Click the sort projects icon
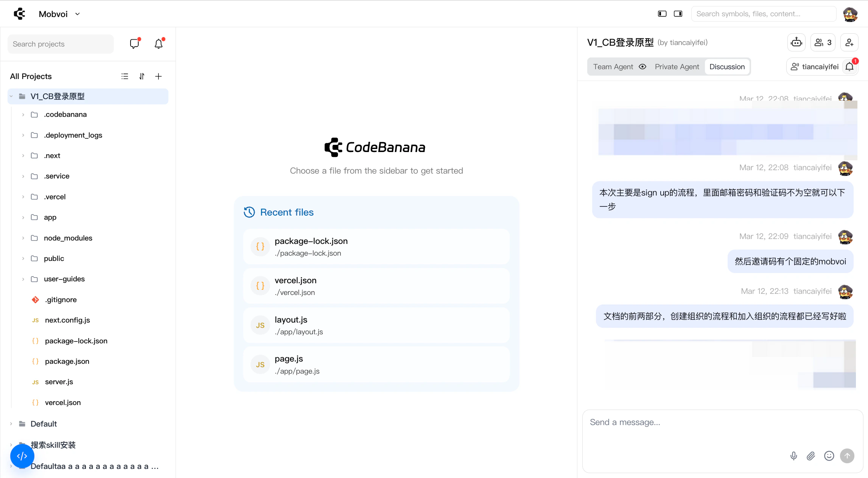The image size is (868, 478). click(x=142, y=76)
